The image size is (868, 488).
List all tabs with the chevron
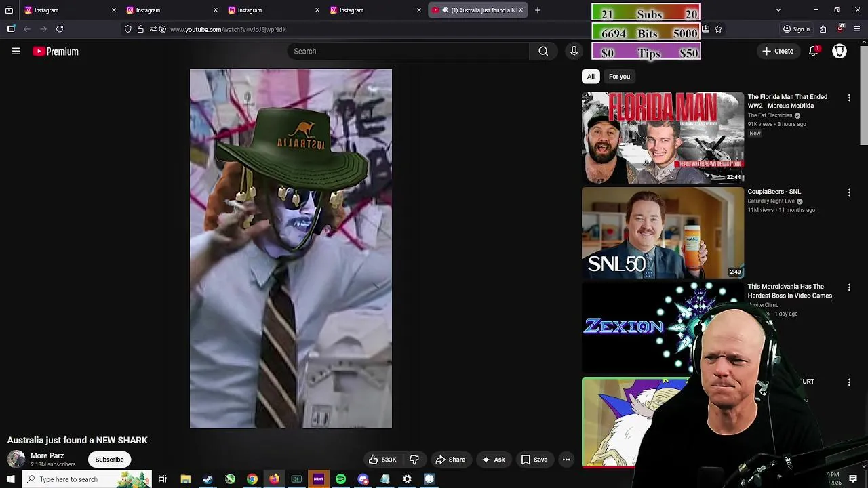coord(778,10)
